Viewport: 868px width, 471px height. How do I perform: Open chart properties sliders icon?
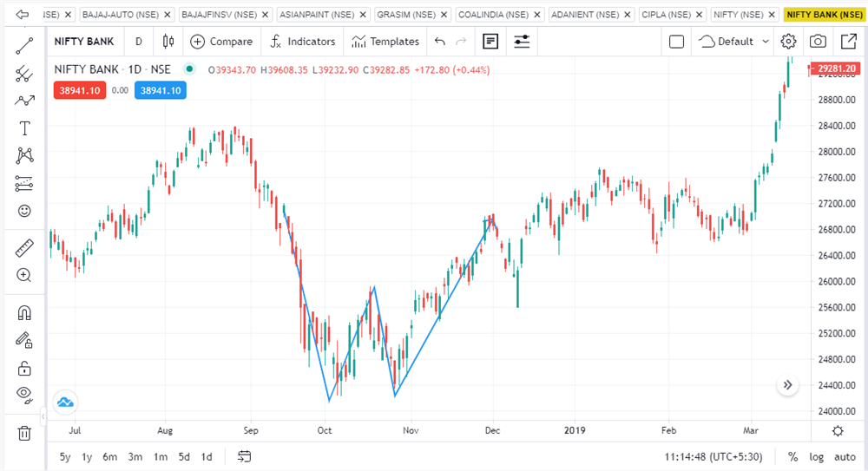click(522, 42)
